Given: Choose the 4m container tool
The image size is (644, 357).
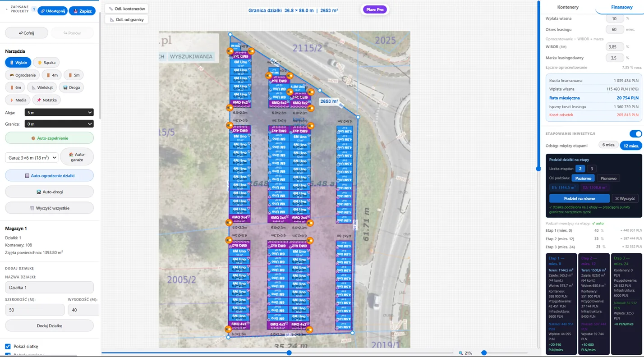Looking at the screenshot, I should [52, 75].
